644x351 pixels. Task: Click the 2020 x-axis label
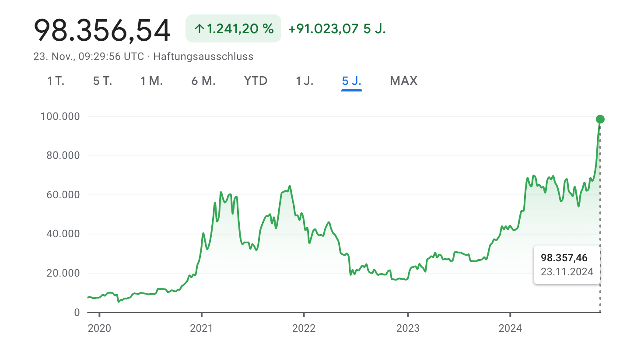click(100, 328)
